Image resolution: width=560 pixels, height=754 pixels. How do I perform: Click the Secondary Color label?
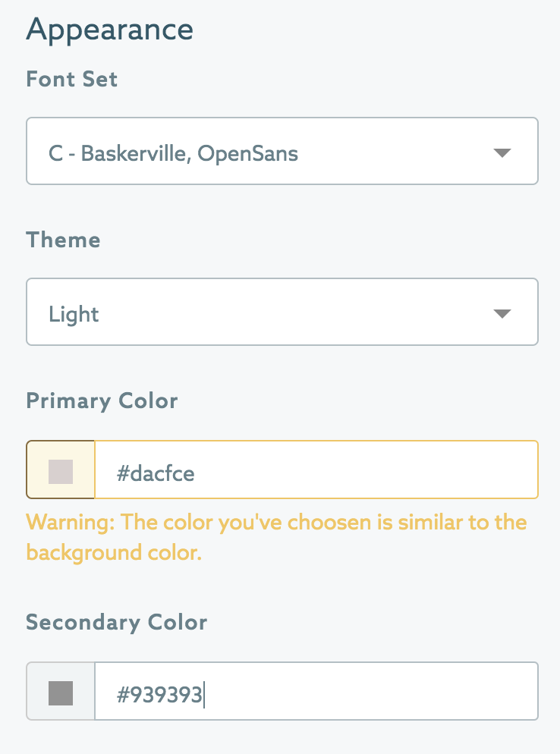(x=116, y=622)
